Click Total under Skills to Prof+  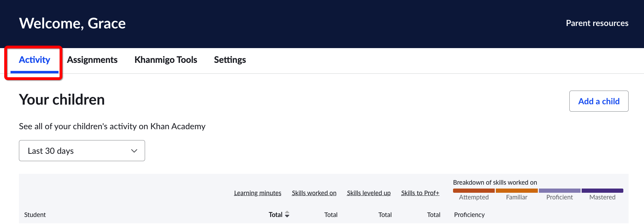(433, 215)
